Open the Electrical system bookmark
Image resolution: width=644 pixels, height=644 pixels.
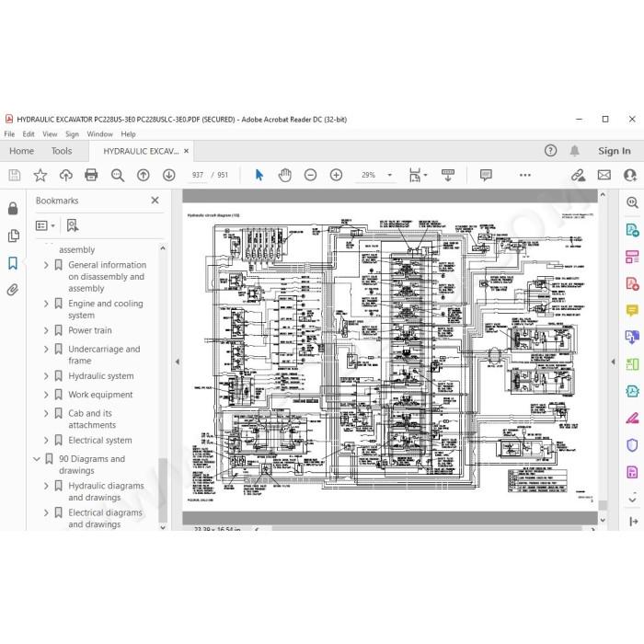pyautogui.click(x=100, y=440)
